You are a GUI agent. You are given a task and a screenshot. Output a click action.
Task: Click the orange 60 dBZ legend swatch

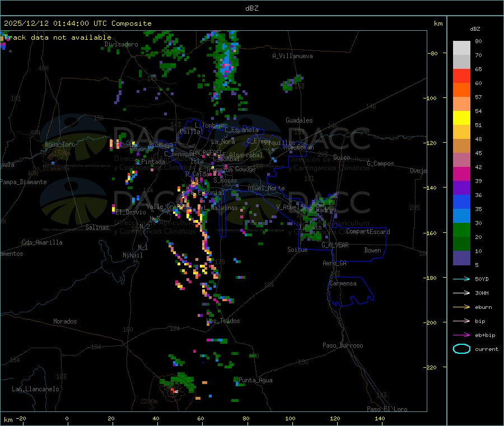(461, 90)
